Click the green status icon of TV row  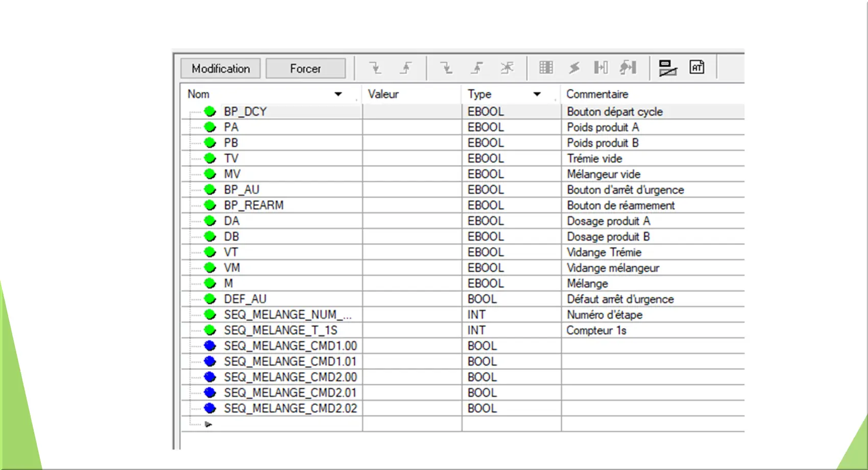tap(210, 158)
